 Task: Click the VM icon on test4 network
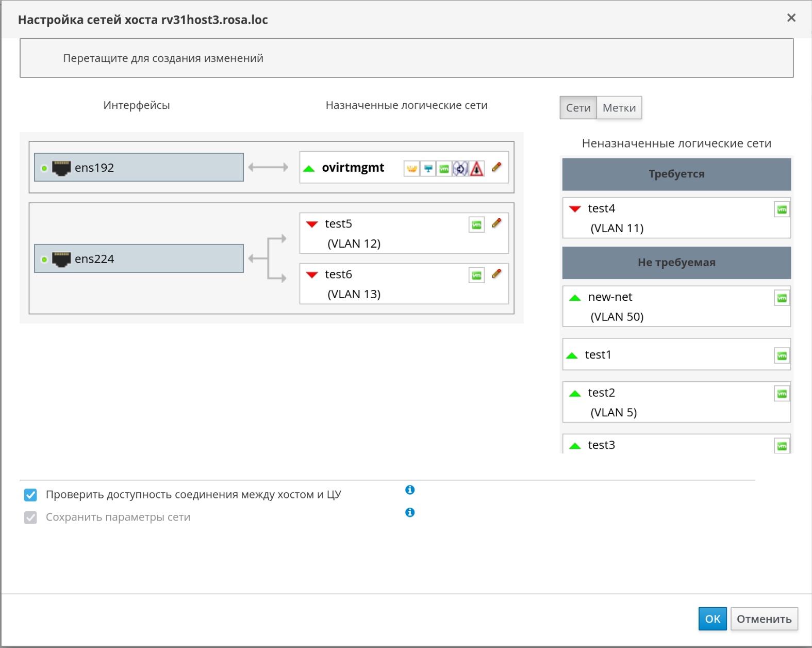(782, 209)
